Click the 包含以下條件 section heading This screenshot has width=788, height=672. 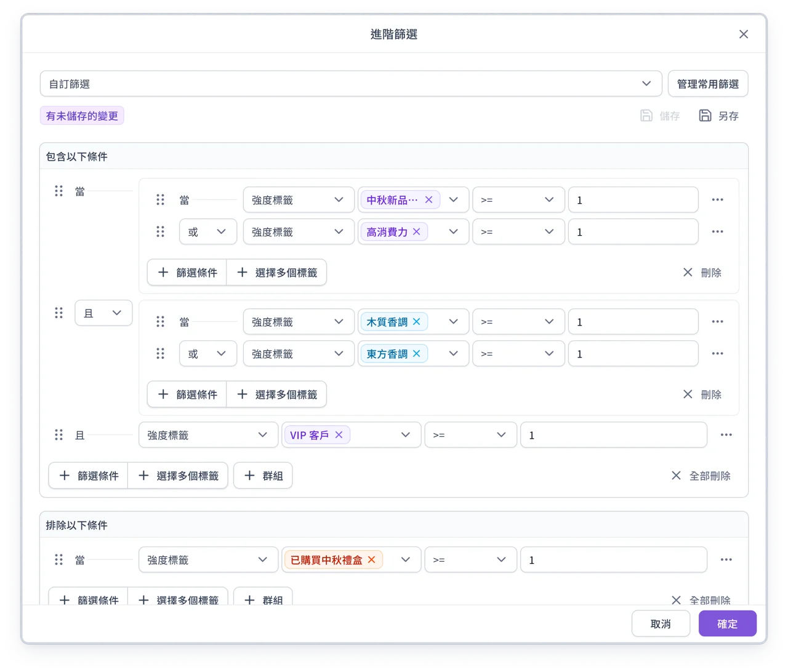(76, 156)
